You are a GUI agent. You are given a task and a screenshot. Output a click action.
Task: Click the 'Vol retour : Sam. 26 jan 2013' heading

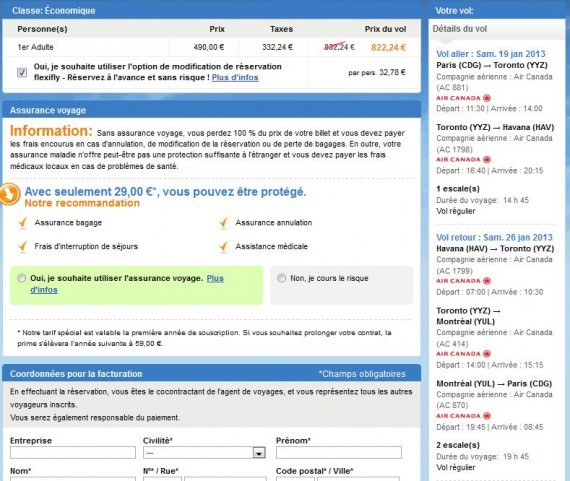click(x=494, y=237)
